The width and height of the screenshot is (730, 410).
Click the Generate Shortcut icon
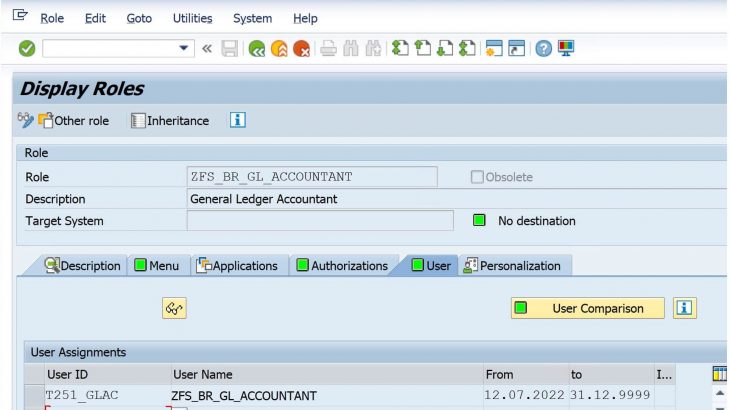[x=516, y=48]
